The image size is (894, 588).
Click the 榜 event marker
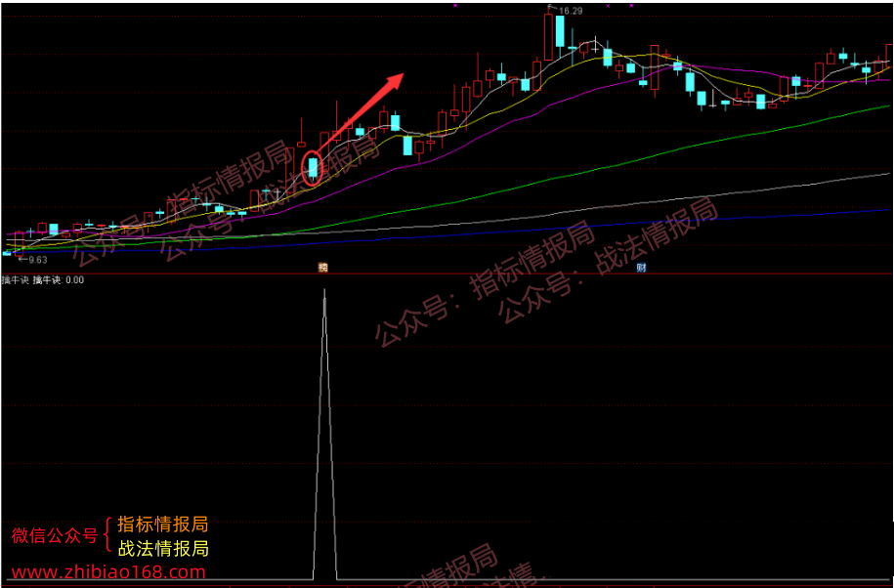tap(322, 268)
